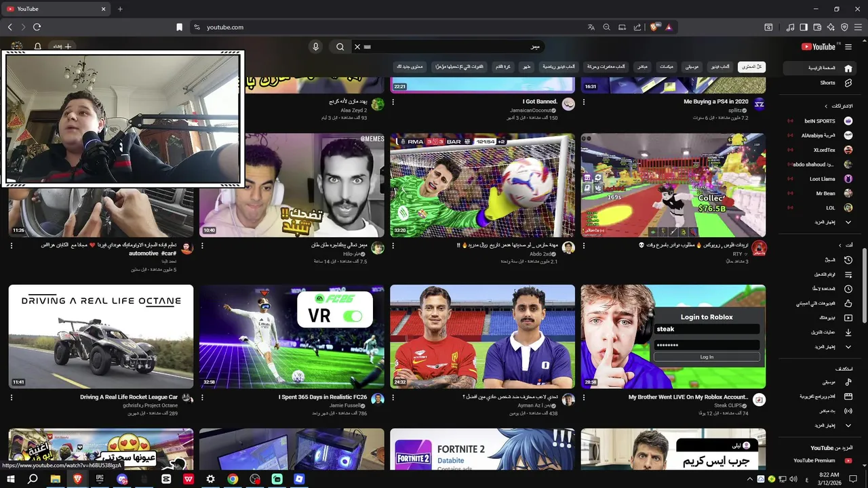The width and height of the screenshot is (868, 488).
Task: Go to the YouTube logo home link
Action: (x=818, y=47)
